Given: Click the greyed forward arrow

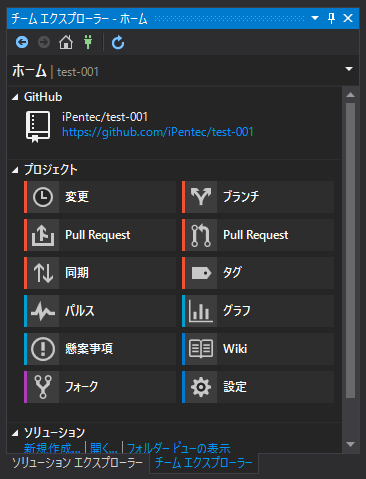Looking at the screenshot, I should (x=44, y=42).
